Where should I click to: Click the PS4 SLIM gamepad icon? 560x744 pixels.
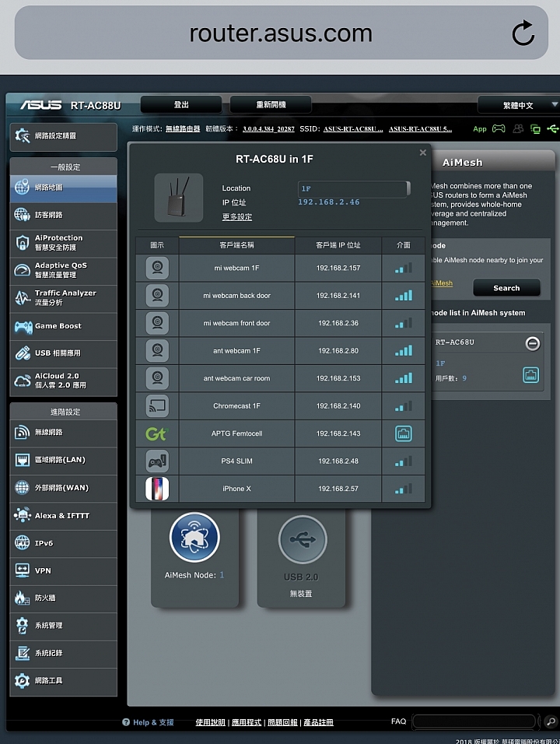pos(157,461)
